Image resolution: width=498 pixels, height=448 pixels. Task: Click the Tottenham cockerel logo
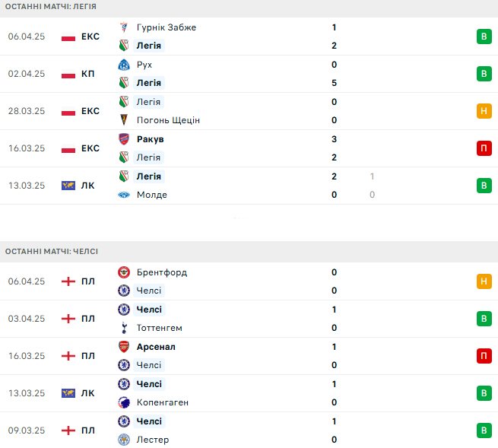click(x=124, y=328)
